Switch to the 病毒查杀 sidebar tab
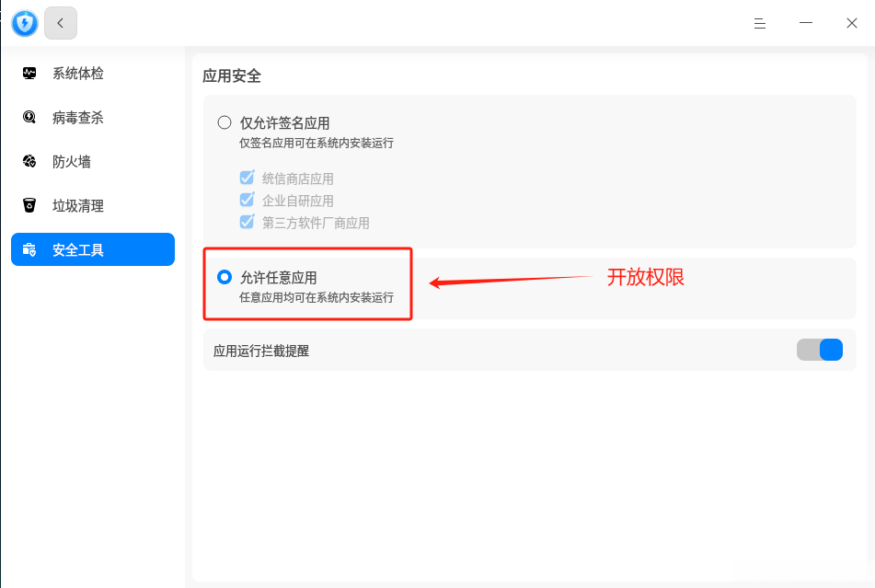 coord(78,118)
